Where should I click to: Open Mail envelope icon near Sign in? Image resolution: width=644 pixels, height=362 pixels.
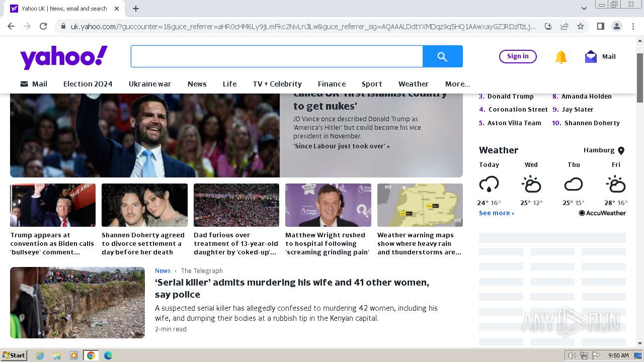click(x=591, y=57)
